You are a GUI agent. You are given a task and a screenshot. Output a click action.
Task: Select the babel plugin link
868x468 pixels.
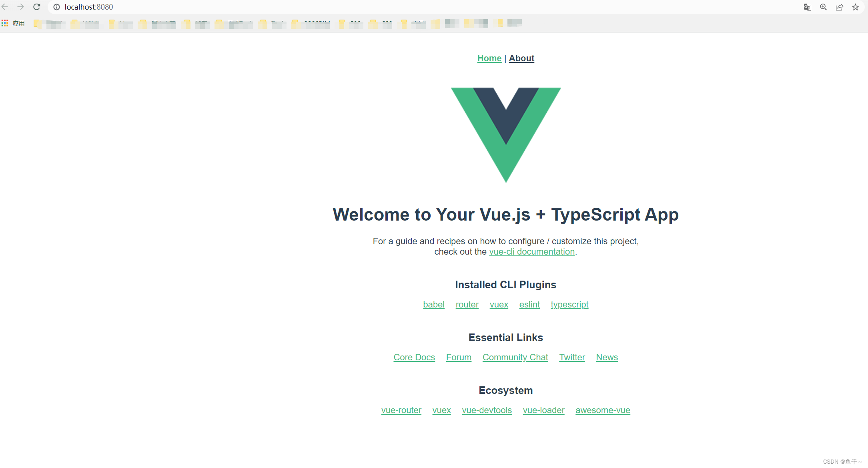[x=433, y=304]
